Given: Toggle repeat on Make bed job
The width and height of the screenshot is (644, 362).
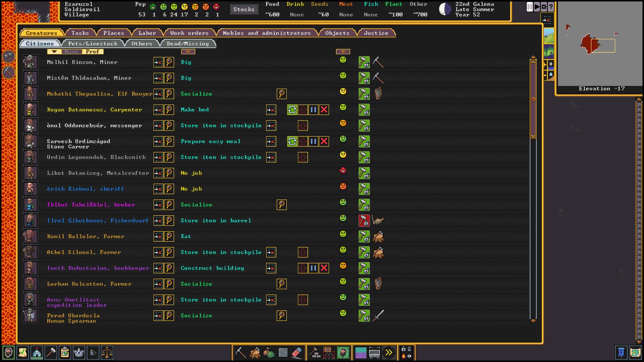Looking at the screenshot, I should 292,109.
